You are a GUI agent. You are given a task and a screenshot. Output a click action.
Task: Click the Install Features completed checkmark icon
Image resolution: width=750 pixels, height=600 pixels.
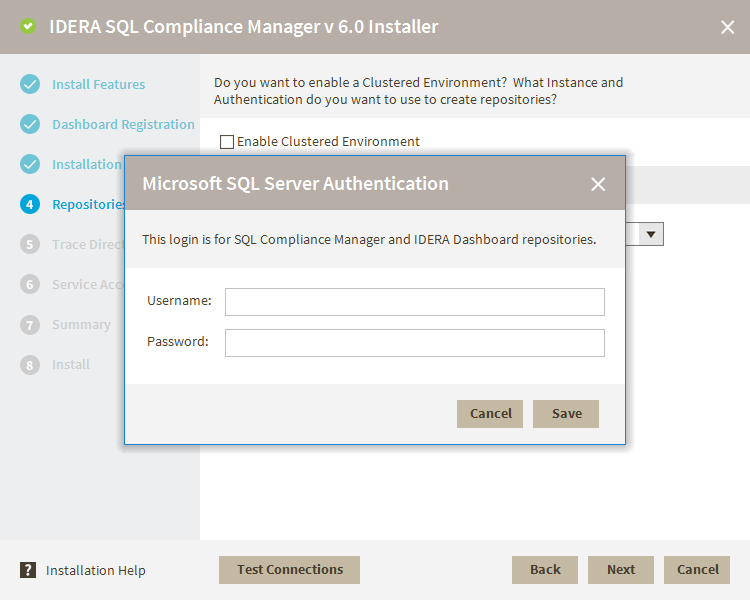pos(30,84)
